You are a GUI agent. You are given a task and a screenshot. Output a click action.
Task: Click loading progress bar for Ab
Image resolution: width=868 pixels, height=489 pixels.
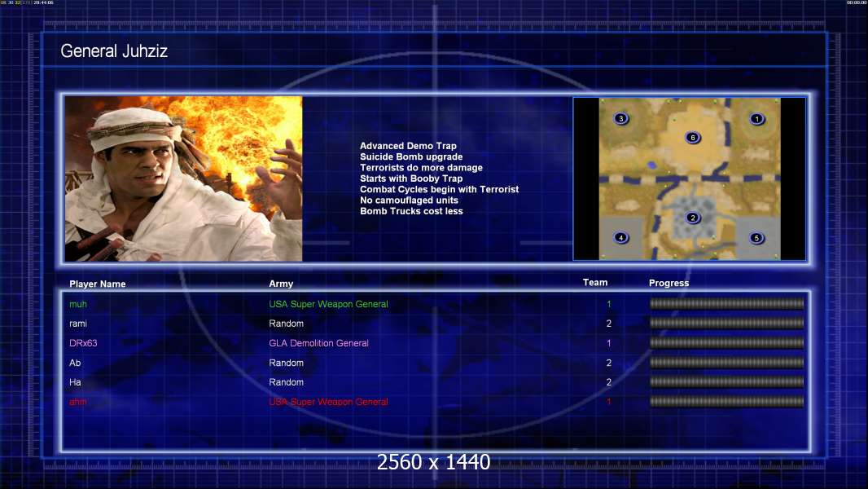(x=726, y=363)
